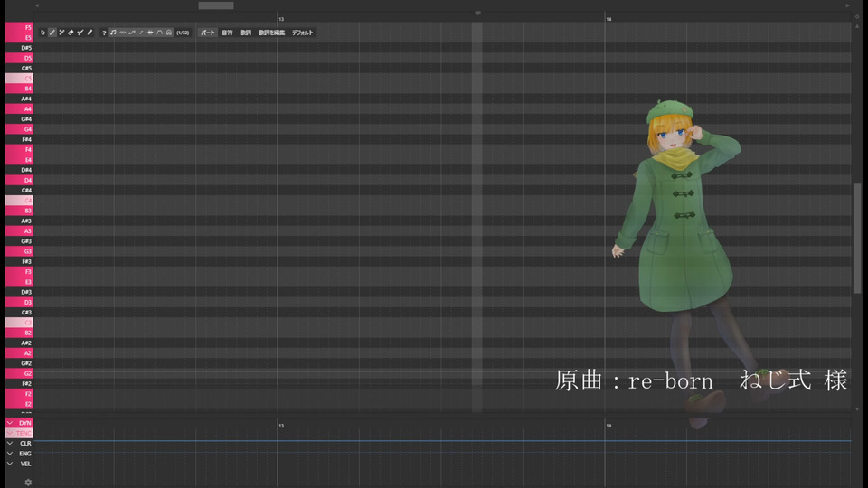Click the デフォルト button
Screen dimensions: 868x488
click(x=302, y=33)
